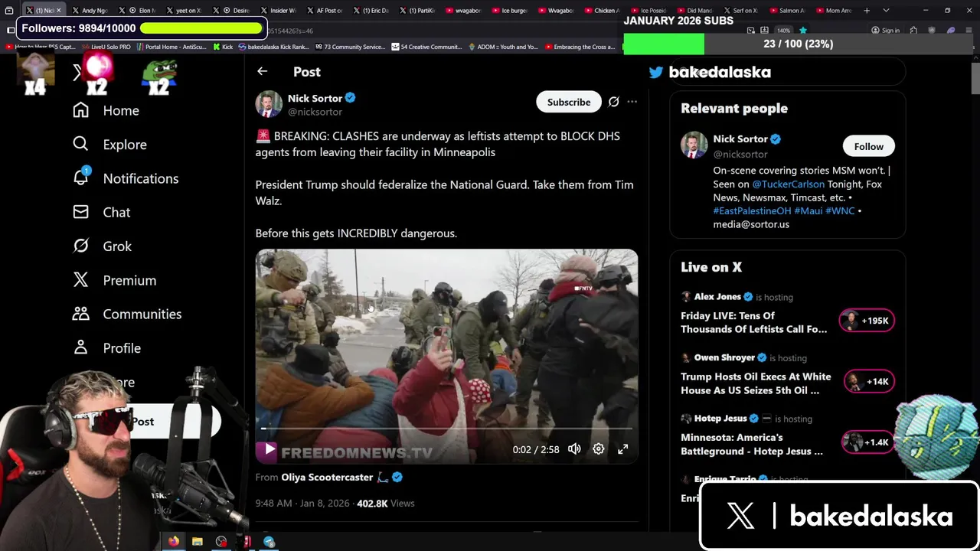Open Nick Sortor's avatar on the post
The height and width of the screenshot is (551, 980).
tap(269, 104)
